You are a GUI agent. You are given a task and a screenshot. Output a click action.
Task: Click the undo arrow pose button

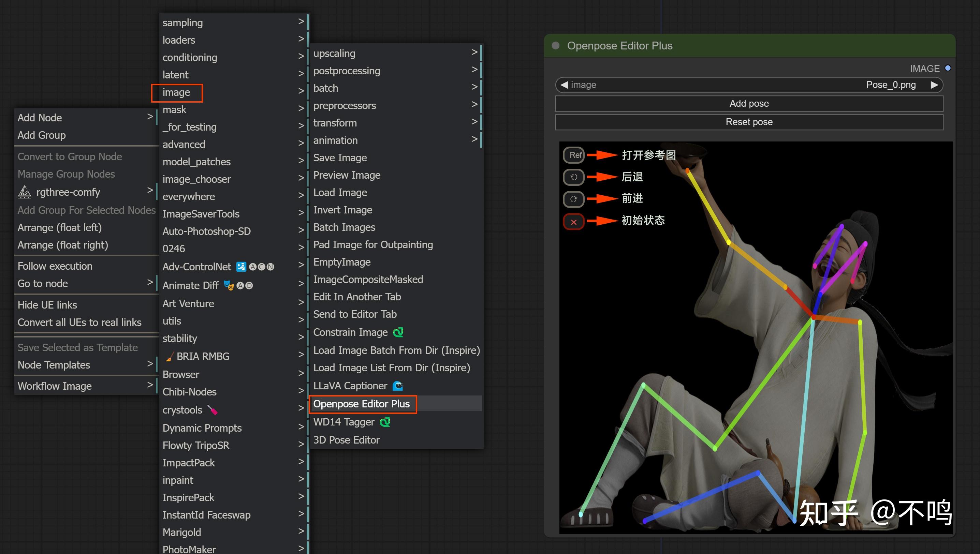point(573,177)
